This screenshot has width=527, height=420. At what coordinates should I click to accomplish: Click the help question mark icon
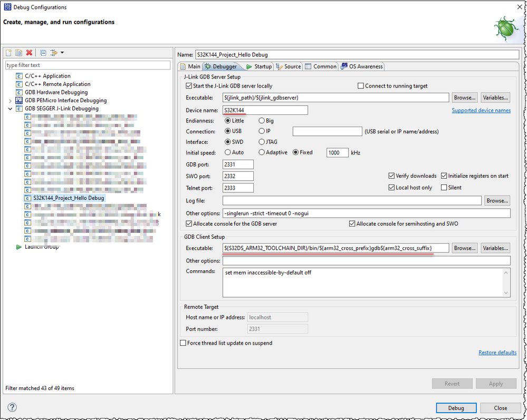[12, 407]
